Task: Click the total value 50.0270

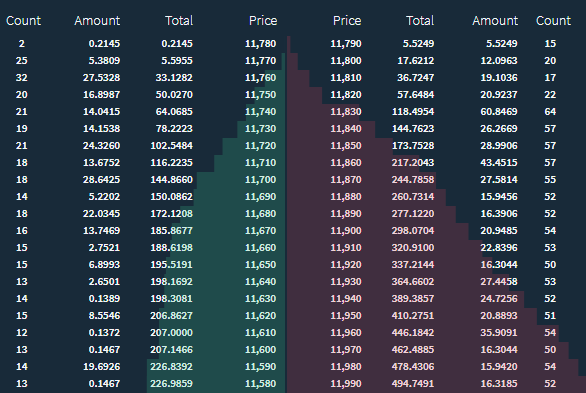Action: (x=174, y=95)
